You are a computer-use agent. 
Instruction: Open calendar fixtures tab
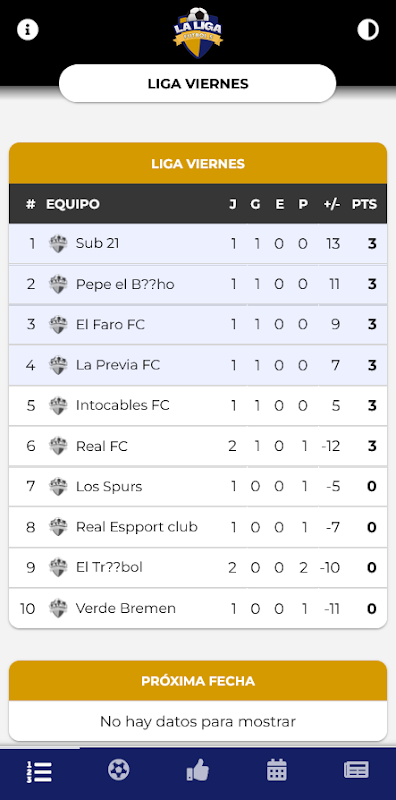point(277,769)
